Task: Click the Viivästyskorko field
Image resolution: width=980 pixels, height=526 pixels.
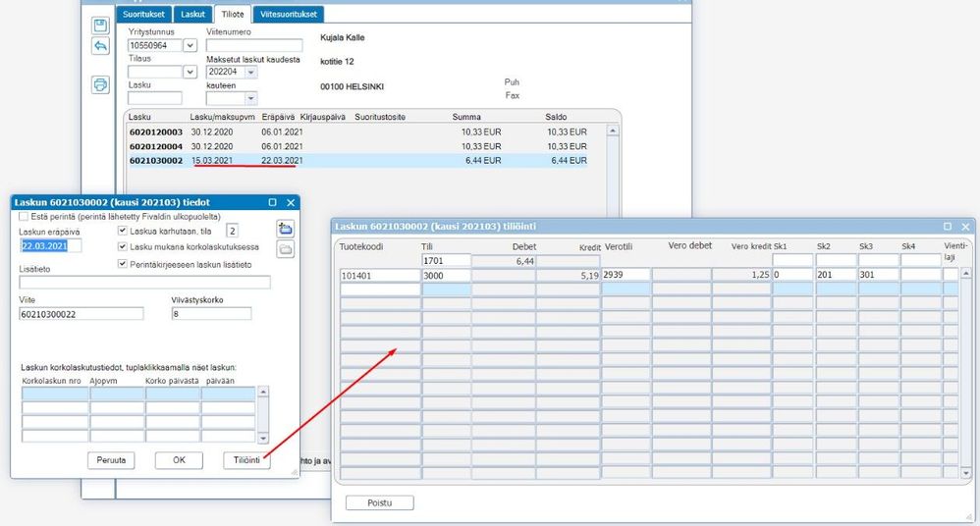Action: (x=211, y=314)
